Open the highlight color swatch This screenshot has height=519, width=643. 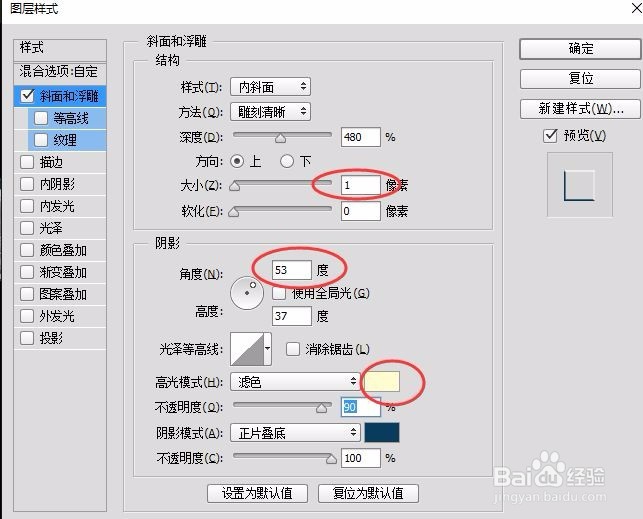(x=382, y=382)
